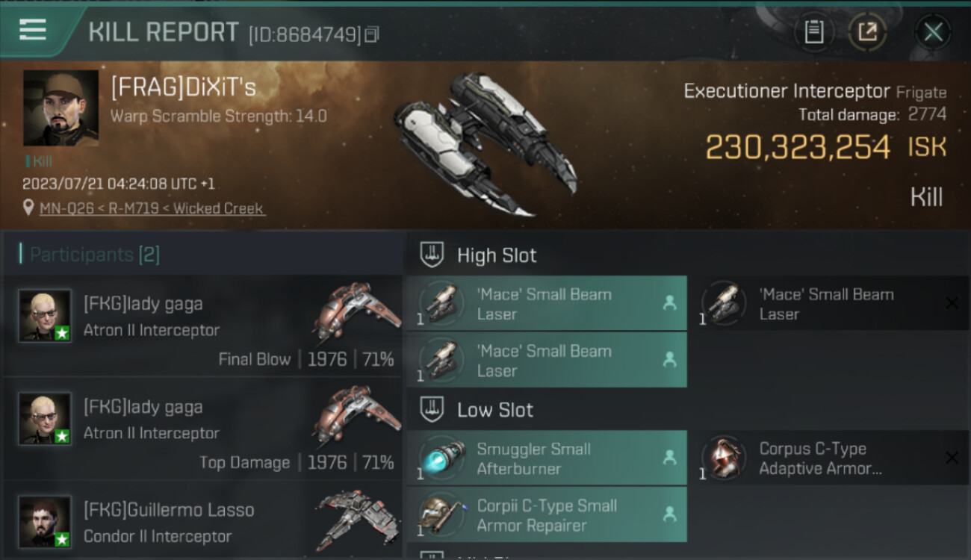The height and width of the screenshot is (560, 971).
Task: Open the hamburger menu
Action: point(33,30)
